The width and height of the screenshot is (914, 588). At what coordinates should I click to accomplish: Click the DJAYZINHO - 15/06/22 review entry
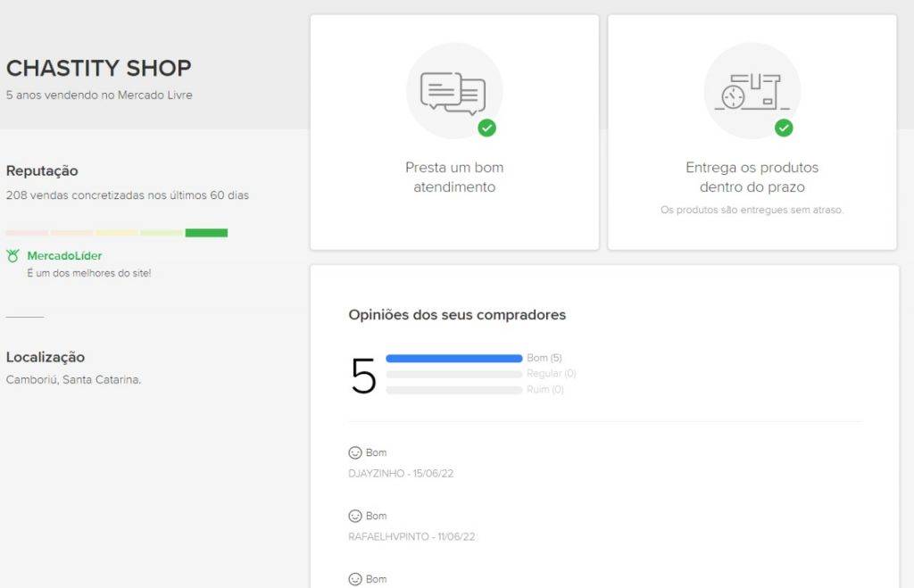(x=401, y=474)
